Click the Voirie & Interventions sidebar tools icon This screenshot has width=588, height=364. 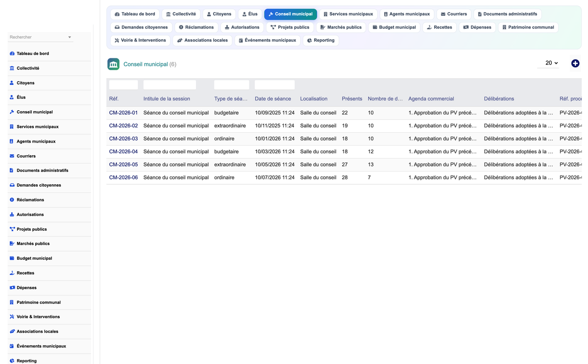[x=12, y=317]
